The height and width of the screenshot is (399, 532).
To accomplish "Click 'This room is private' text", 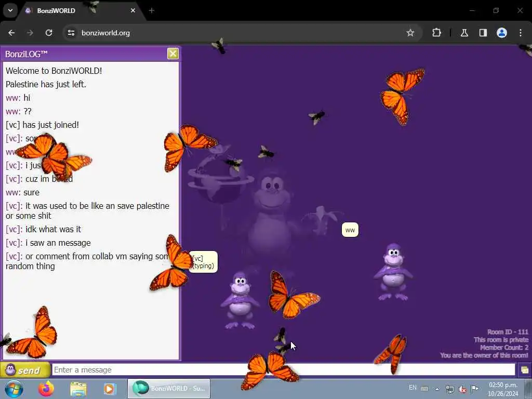I will (x=501, y=340).
